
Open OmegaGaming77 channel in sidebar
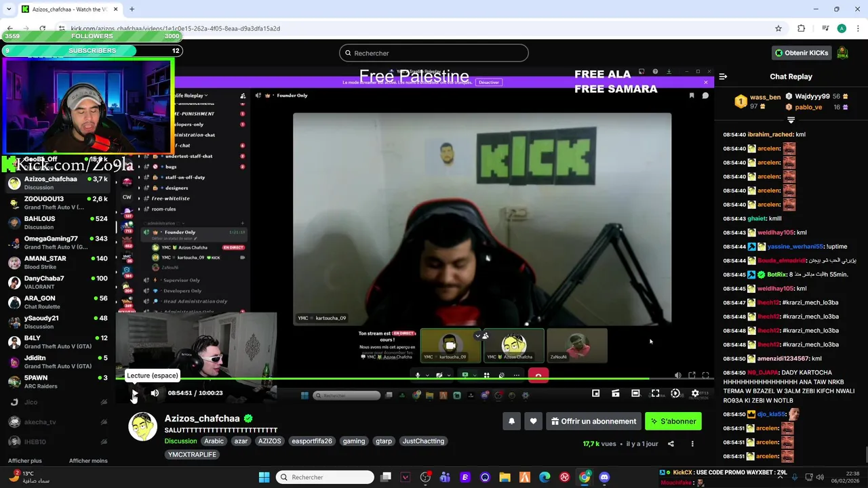(x=58, y=243)
